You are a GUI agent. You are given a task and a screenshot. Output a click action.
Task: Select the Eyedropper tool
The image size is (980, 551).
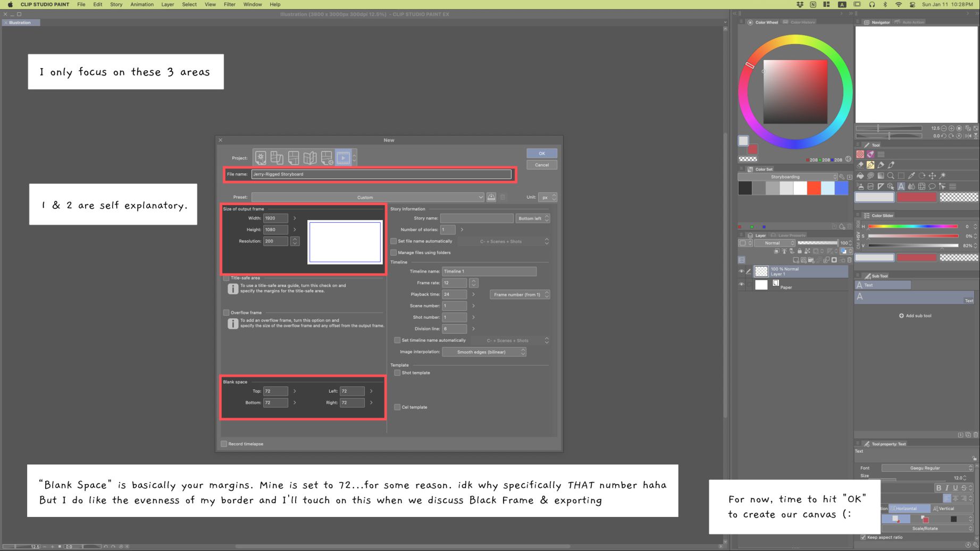911,175
